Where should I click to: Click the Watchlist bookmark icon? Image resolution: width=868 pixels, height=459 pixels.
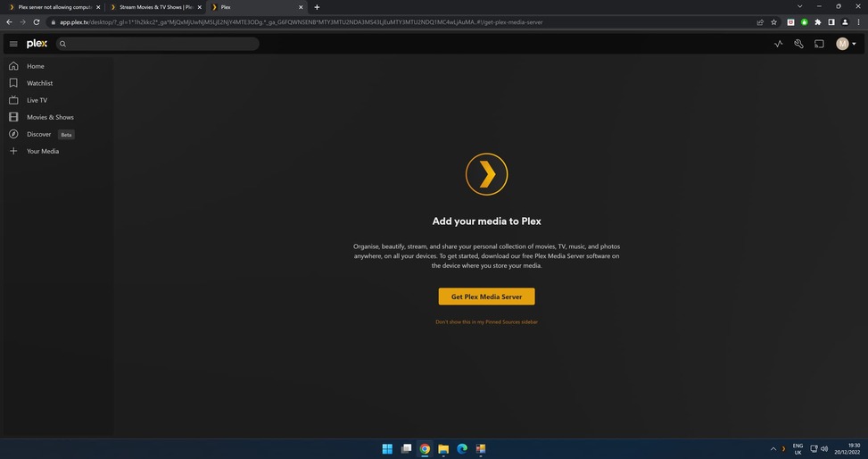(x=13, y=83)
